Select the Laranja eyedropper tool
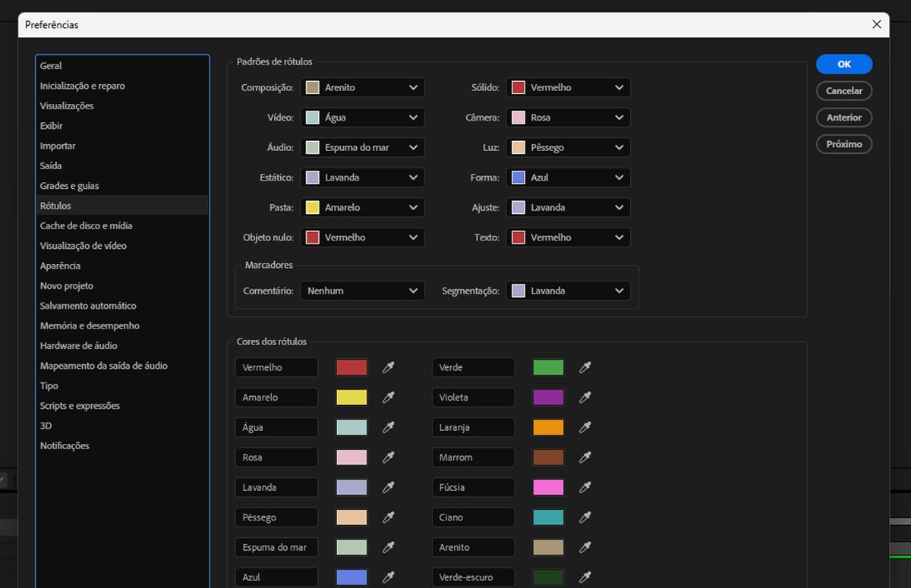The height and width of the screenshot is (588, 911). click(585, 427)
